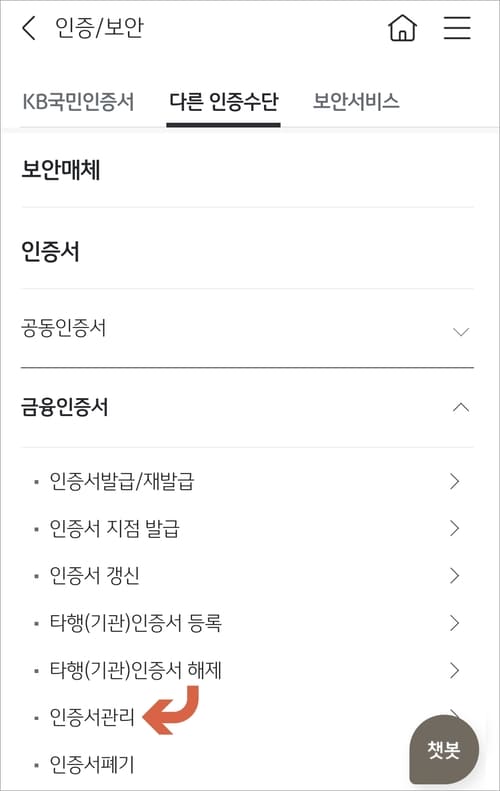Viewport: 500px width, 791px height.
Task: Tap the 금융인증서 header text
Action: (65, 407)
